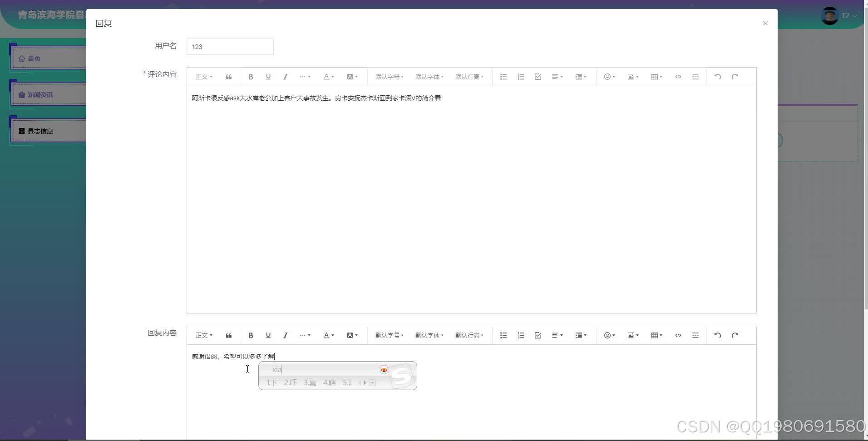Toggle bold in the reply editor toolbar
Screen dimensions: 868x441
pyautogui.click(x=251, y=335)
